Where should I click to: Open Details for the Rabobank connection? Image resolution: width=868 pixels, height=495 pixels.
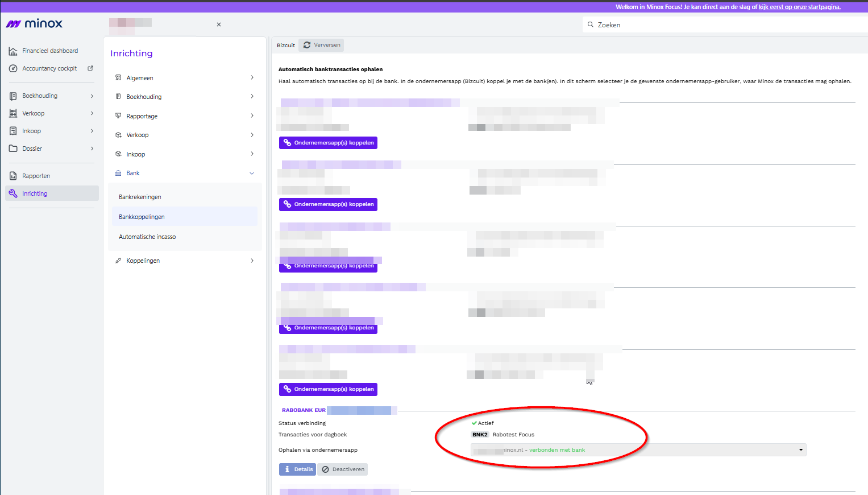[297, 469]
